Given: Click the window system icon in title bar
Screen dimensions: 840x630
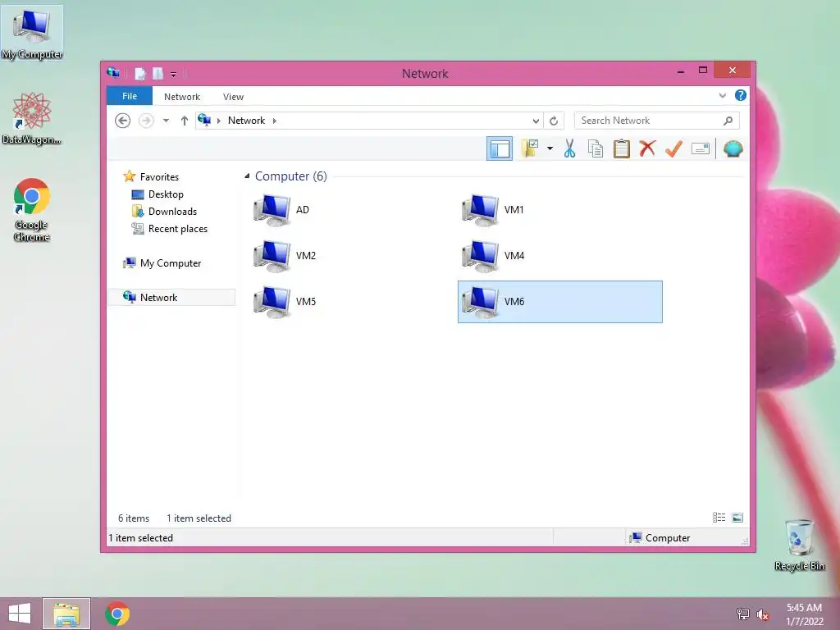Looking at the screenshot, I should click(x=113, y=72).
